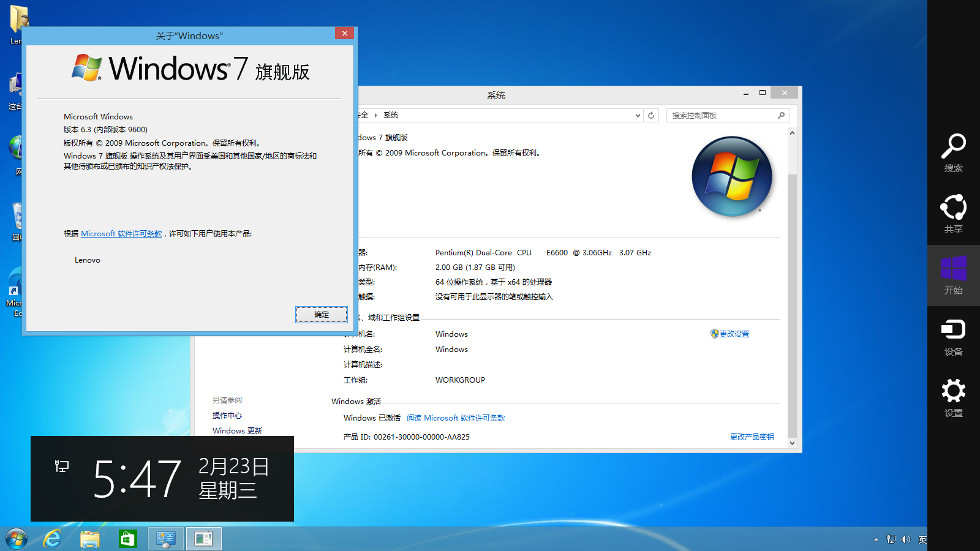Click breadcrumb chevron before 系统
980x551 pixels.
tap(375, 115)
